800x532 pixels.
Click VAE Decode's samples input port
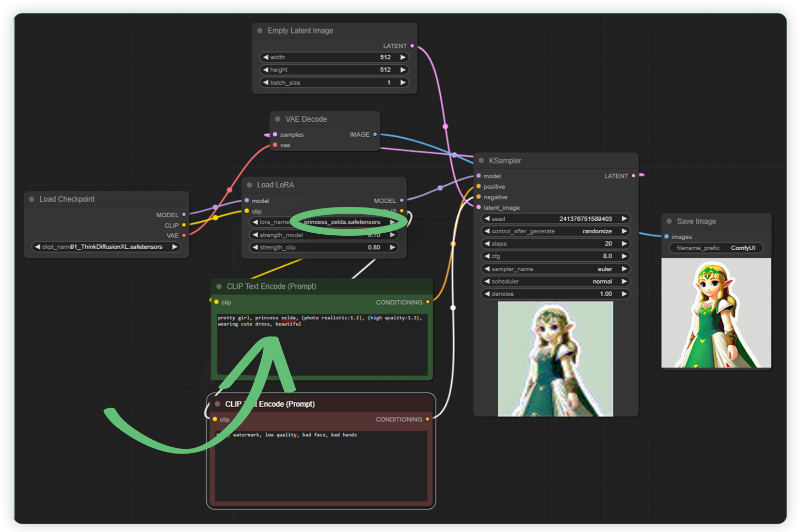[x=275, y=135]
